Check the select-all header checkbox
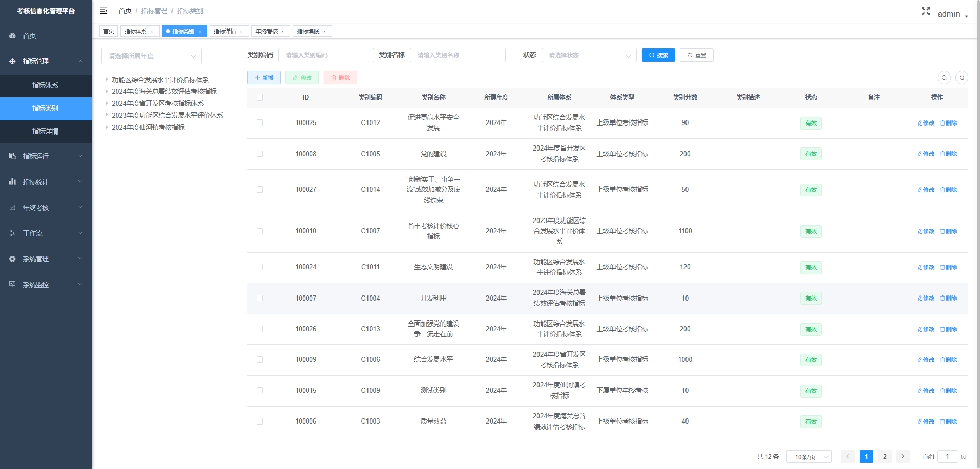 click(260, 97)
